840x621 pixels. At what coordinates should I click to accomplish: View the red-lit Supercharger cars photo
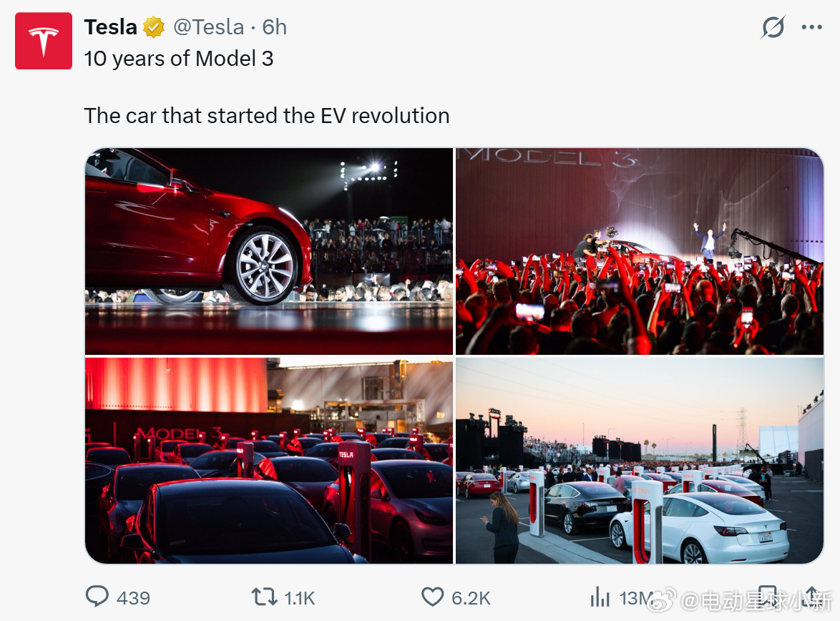click(269, 461)
